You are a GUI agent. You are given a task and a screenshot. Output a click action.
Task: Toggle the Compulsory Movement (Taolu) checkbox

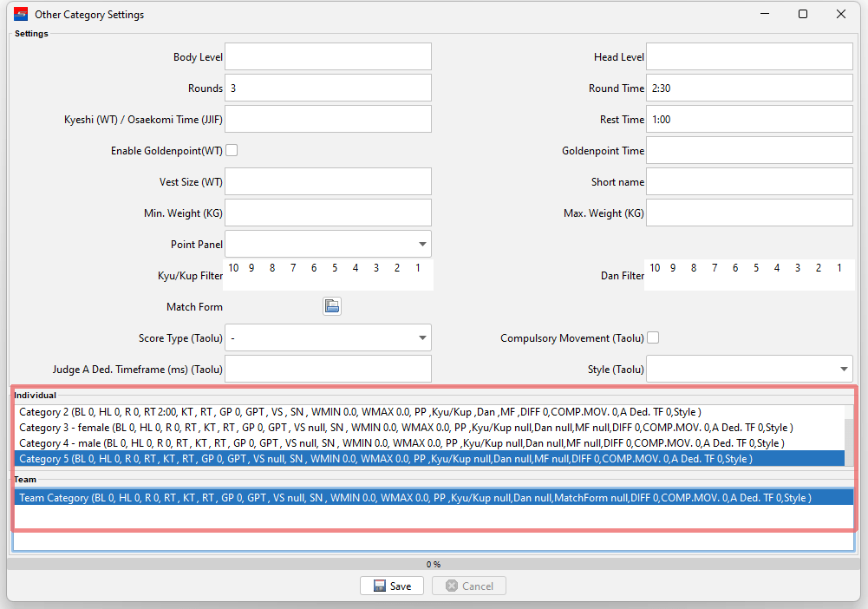[x=653, y=337]
